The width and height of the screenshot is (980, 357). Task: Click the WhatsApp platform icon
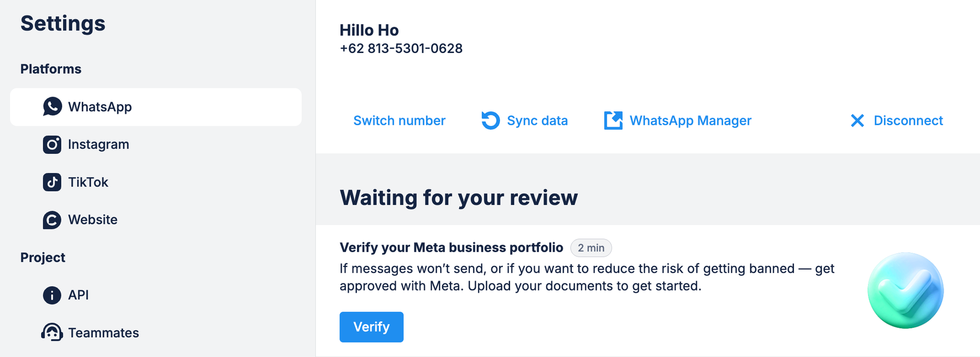[52, 107]
